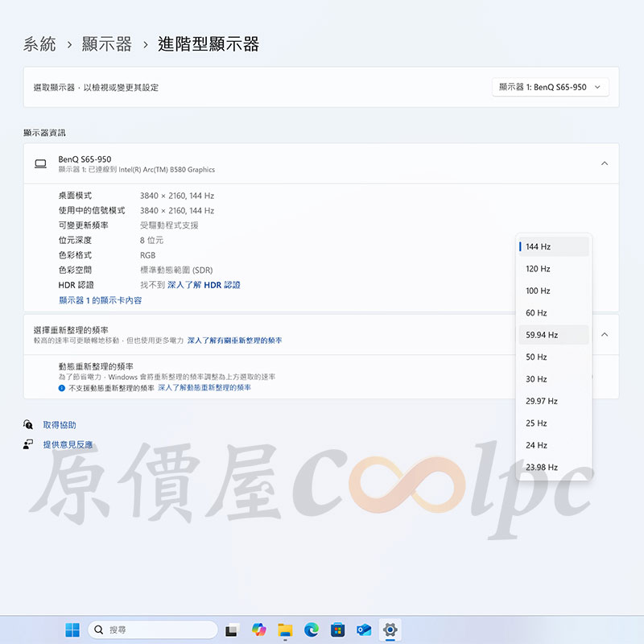
Task: Launch Microsoft Edge from the taskbar
Action: [x=312, y=630]
